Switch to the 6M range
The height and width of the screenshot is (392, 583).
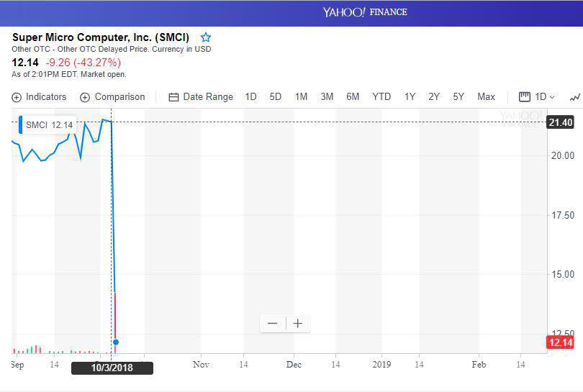(x=353, y=97)
